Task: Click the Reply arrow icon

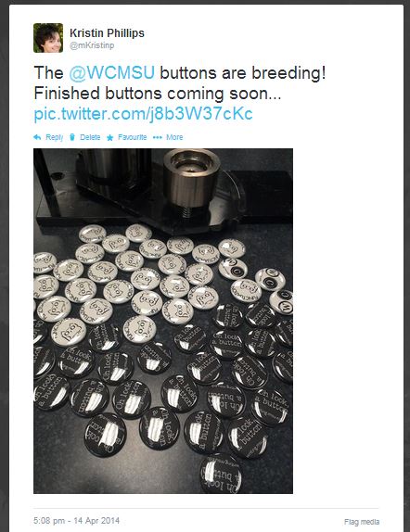Action: click(37, 137)
